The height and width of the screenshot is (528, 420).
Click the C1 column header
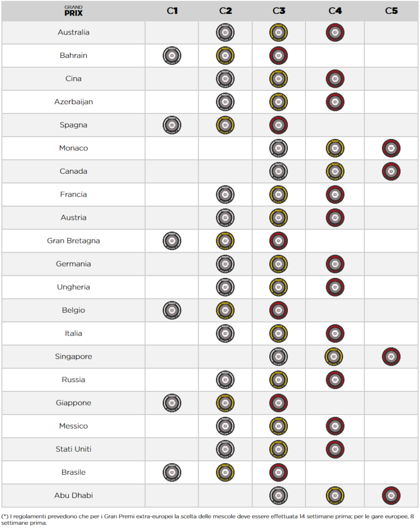click(172, 11)
